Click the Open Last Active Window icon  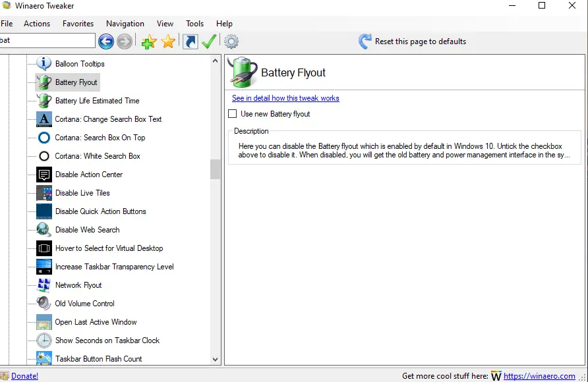(44, 321)
